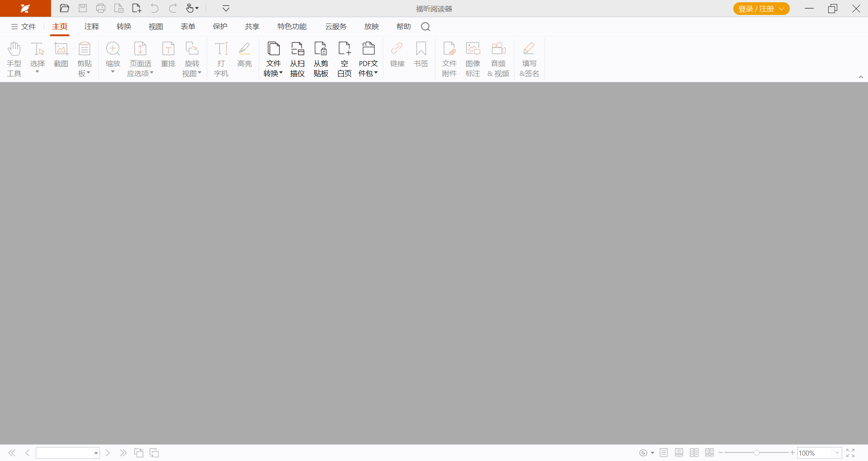Image resolution: width=868 pixels, height=461 pixels.
Task: Click the 填写&签名 fill and sign tool
Action: pos(529,59)
